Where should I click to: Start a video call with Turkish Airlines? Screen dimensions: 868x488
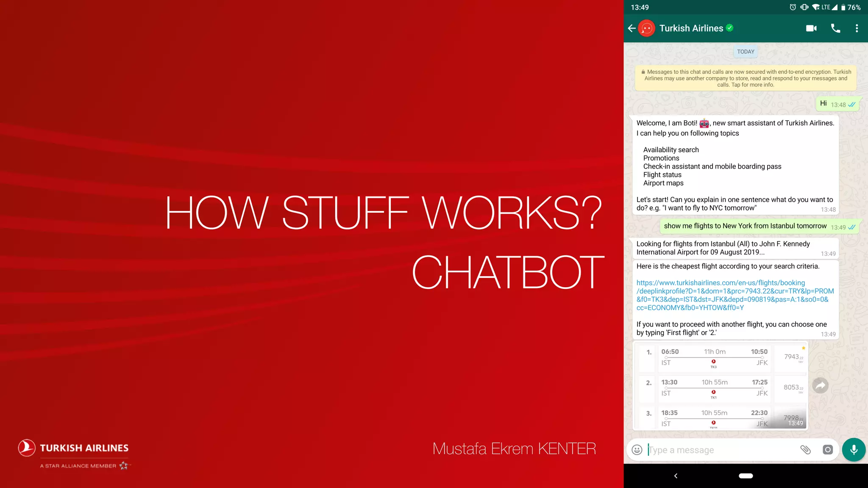click(811, 28)
